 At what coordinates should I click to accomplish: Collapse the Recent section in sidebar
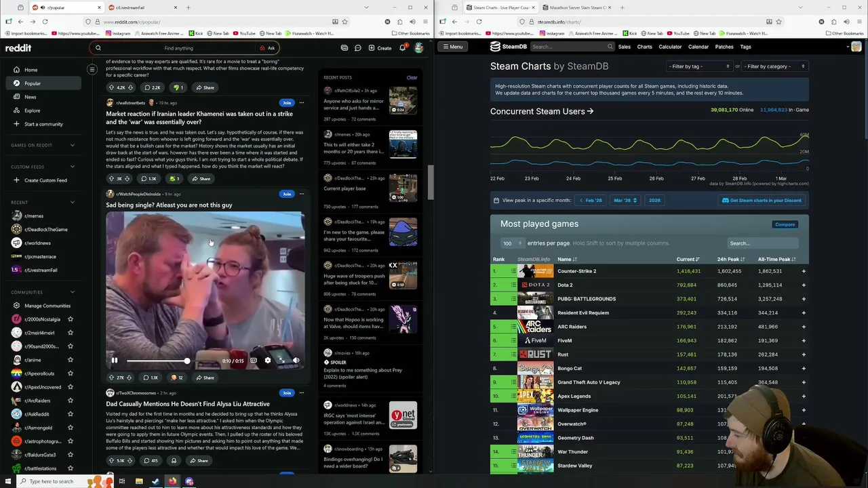point(73,202)
